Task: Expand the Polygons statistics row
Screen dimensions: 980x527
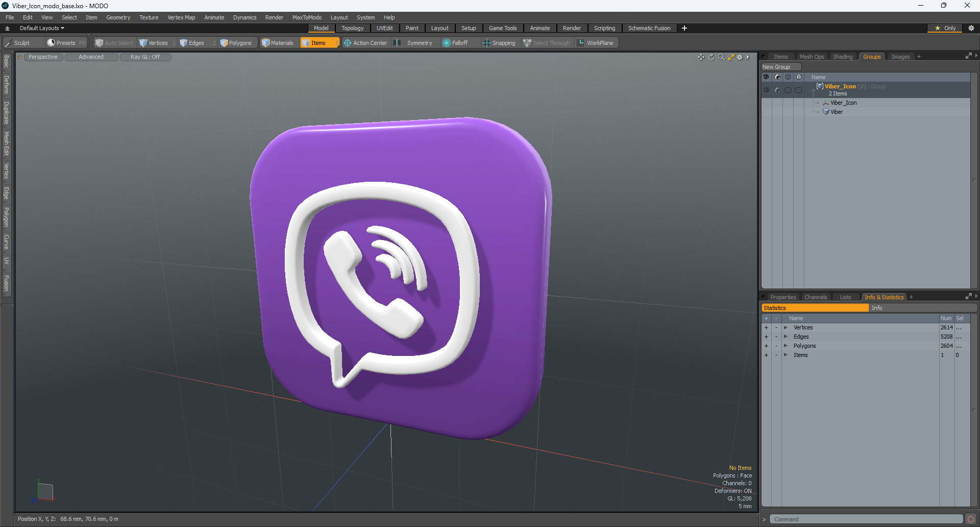Action: click(x=786, y=346)
